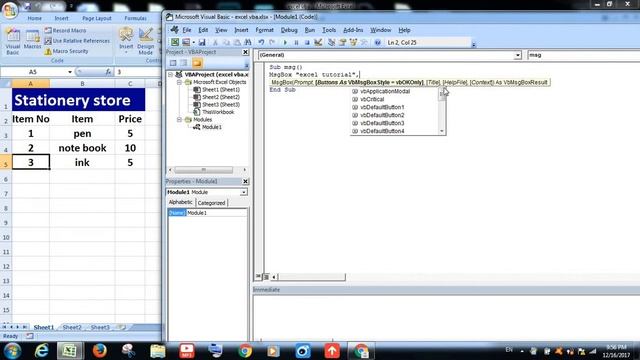Open the Page Layout tab in Excel

pyautogui.click(x=97, y=18)
